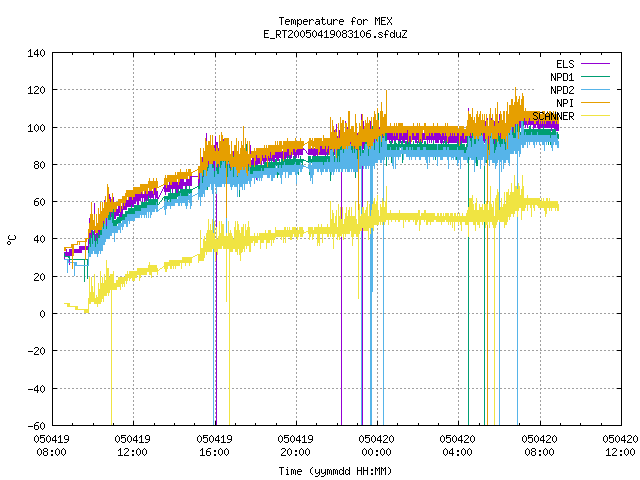
Task: Click the x-axis label 050419 12:00
Action: 133,446
